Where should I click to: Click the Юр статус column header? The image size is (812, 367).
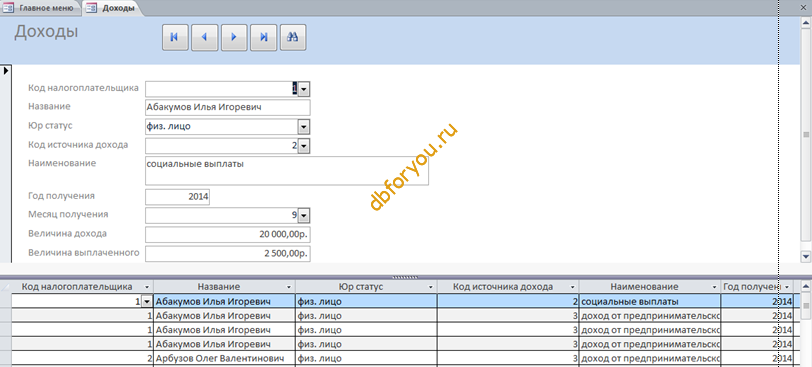[x=366, y=287]
